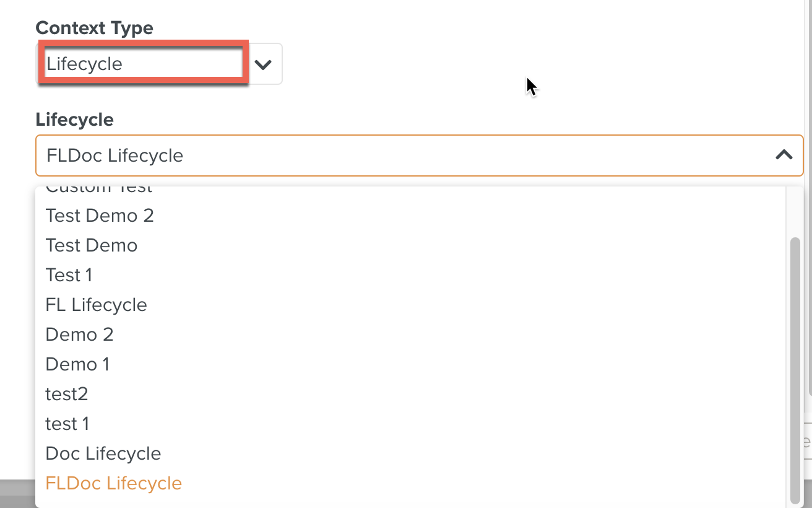
Task: Choose test2 from the dropdown
Action: click(66, 394)
